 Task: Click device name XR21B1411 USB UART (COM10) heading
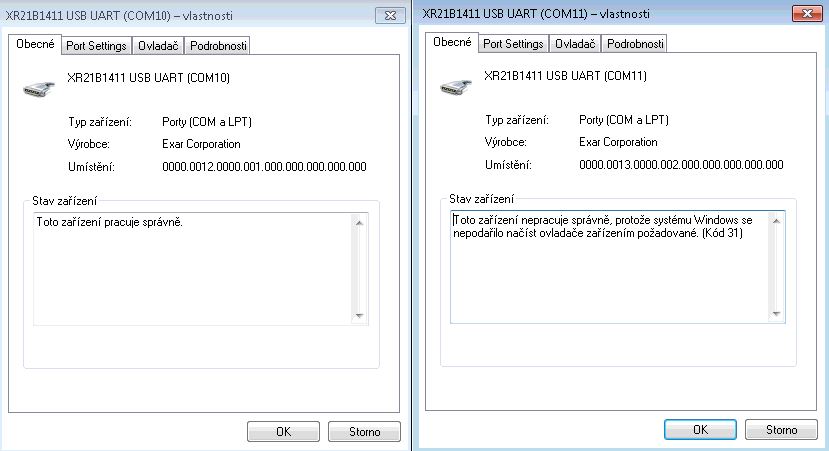149,78
